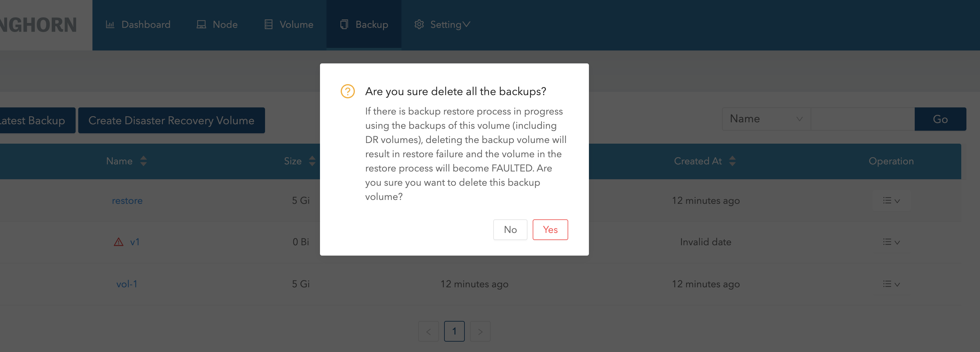Click the yellow question mark icon in dialog

(x=347, y=91)
